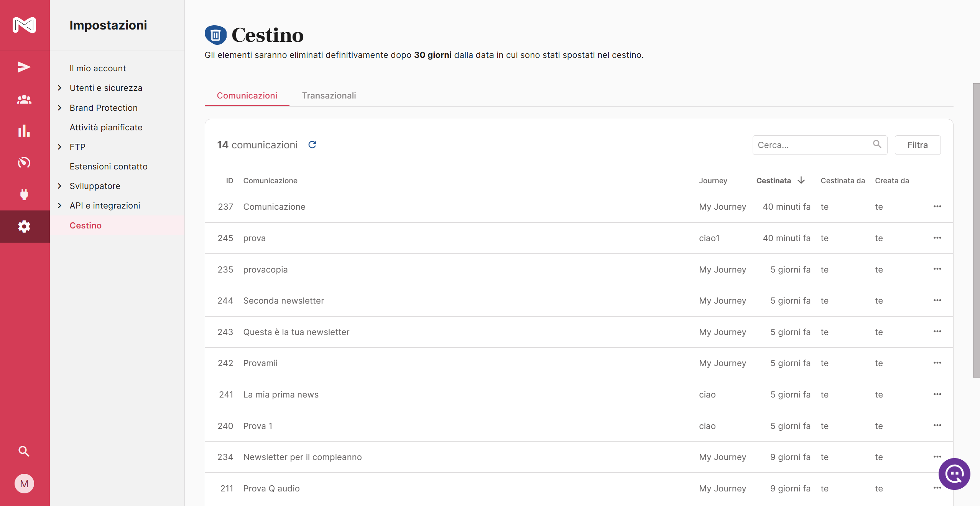
Task: Open the purple chat support bubble
Action: point(954,474)
